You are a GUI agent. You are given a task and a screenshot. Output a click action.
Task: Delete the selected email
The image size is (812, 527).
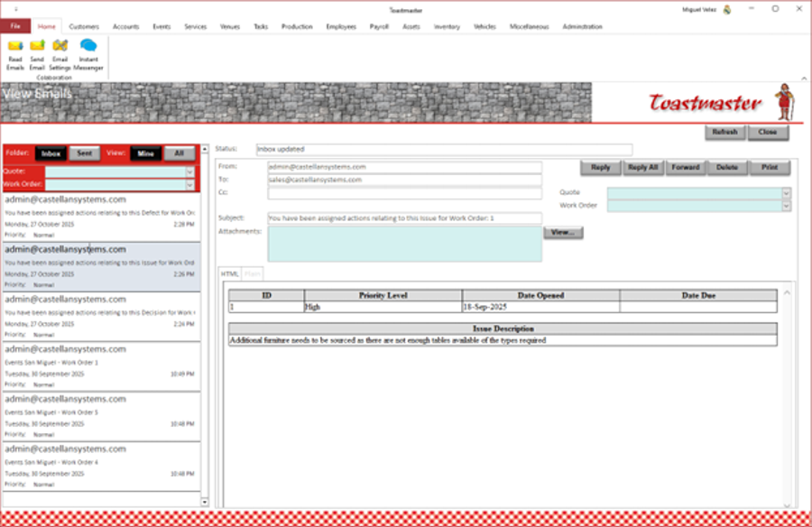click(x=727, y=167)
